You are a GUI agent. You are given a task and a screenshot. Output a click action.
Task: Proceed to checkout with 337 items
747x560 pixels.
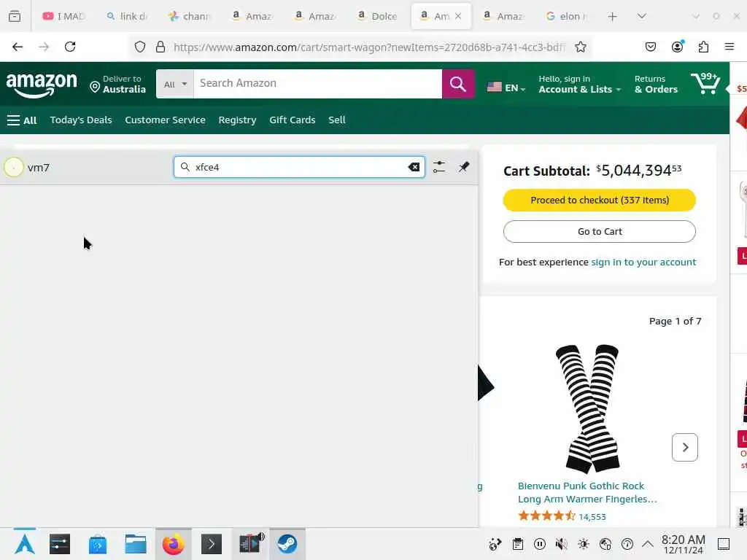click(x=600, y=200)
